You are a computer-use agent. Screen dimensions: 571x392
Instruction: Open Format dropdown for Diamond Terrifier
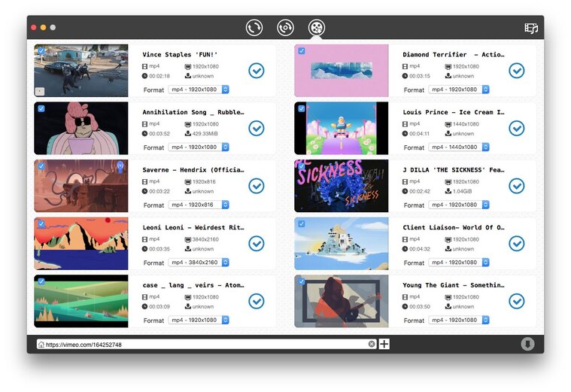coord(459,90)
